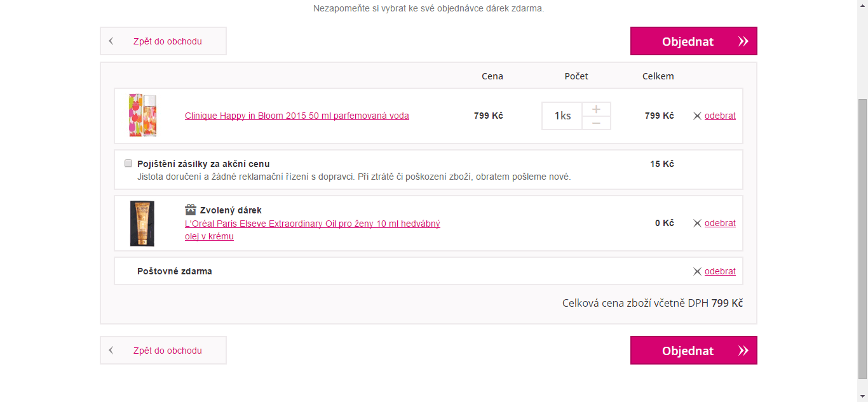This screenshot has height=402, width=868.
Task: Click double-arrow icon on top Objednat
Action: click(x=743, y=41)
